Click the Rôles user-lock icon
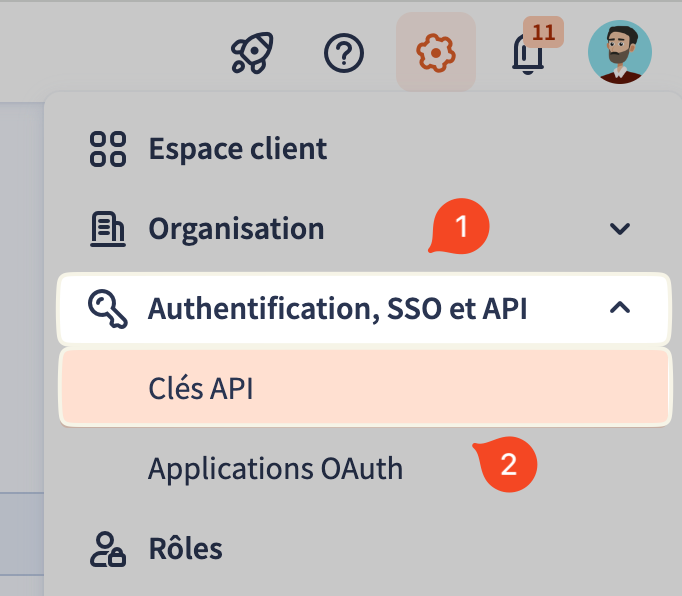Image resolution: width=682 pixels, height=596 pixels. pyautogui.click(x=108, y=549)
